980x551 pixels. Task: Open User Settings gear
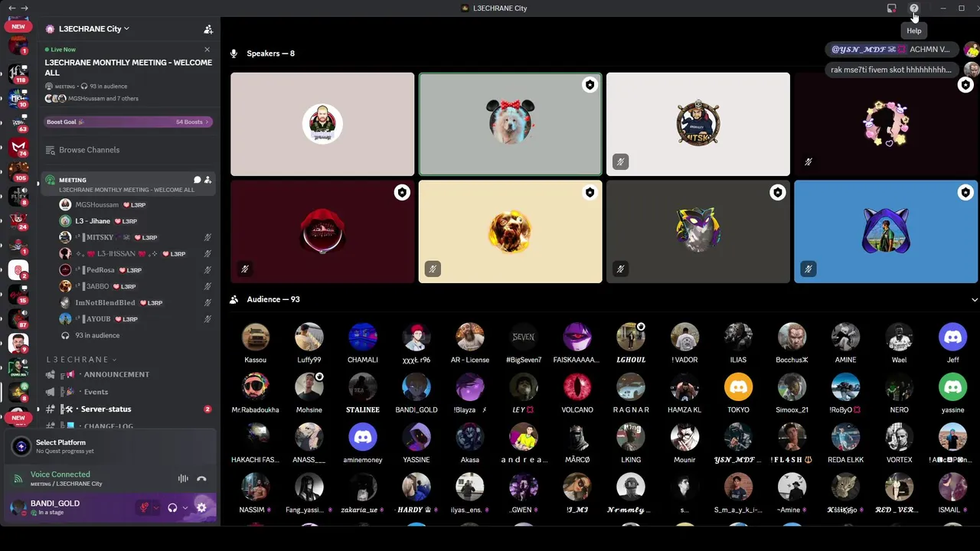pyautogui.click(x=201, y=507)
